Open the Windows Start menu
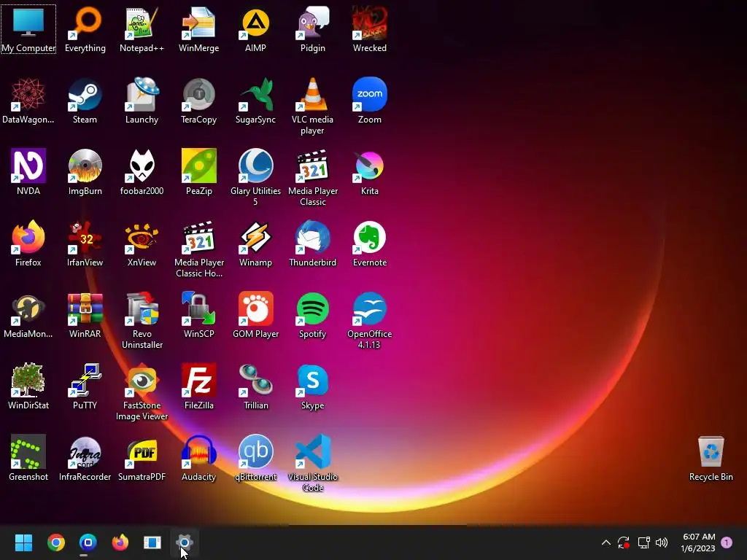 (x=23, y=542)
